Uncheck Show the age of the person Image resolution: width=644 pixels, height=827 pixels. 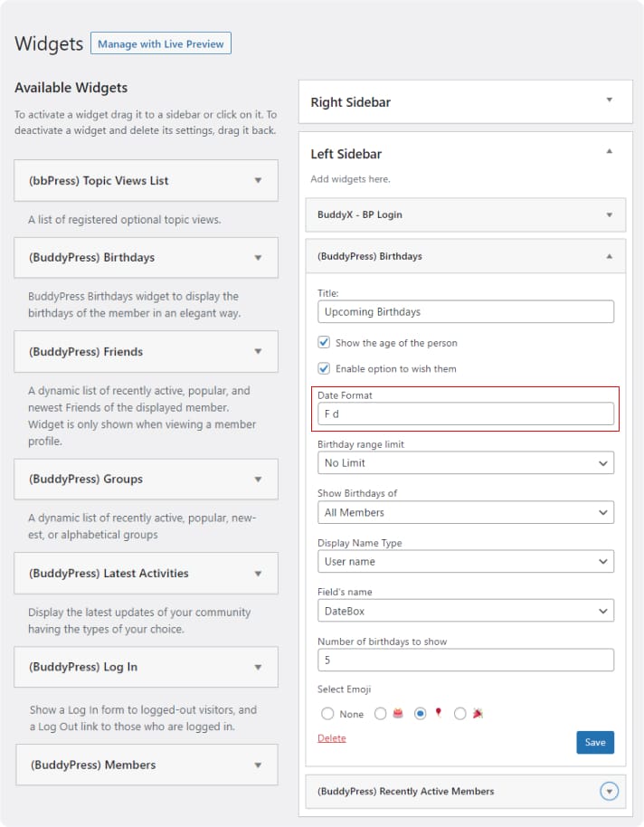tap(324, 343)
